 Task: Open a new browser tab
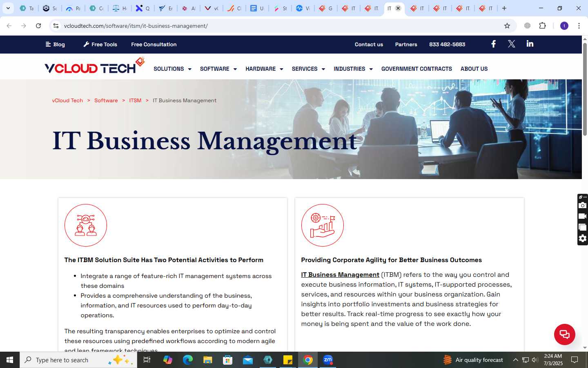[504, 8]
